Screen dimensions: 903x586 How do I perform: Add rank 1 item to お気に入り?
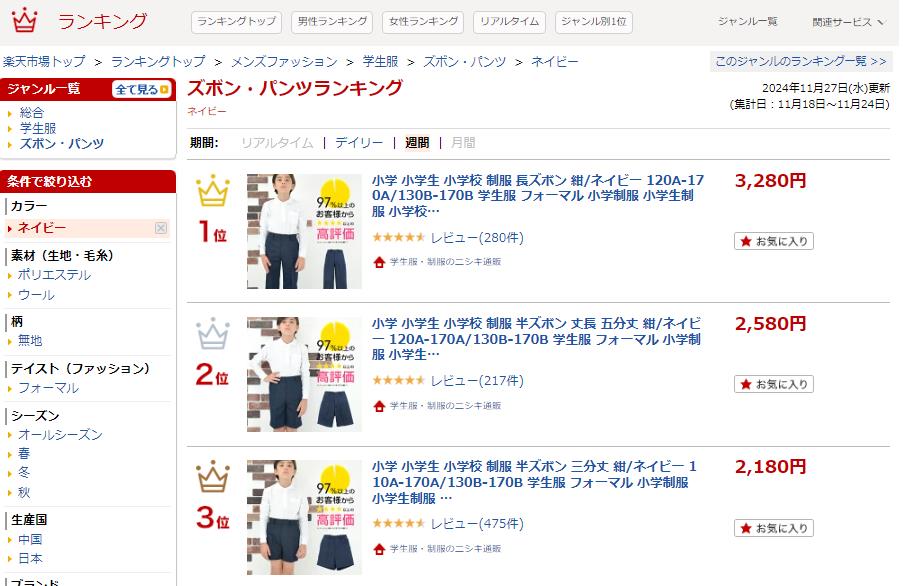[773, 241]
